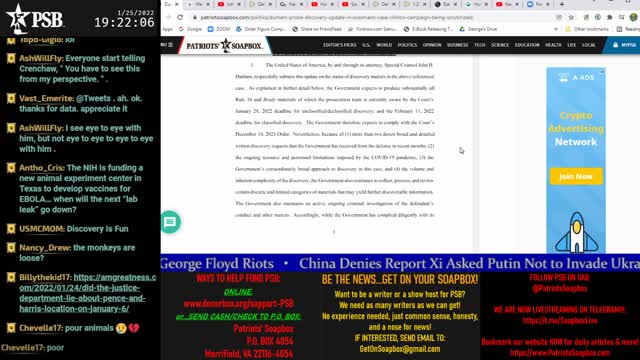This screenshot has width=640, height=360.
Task: Open the Other bookmarks folder
Action: (x=587, y=29)
